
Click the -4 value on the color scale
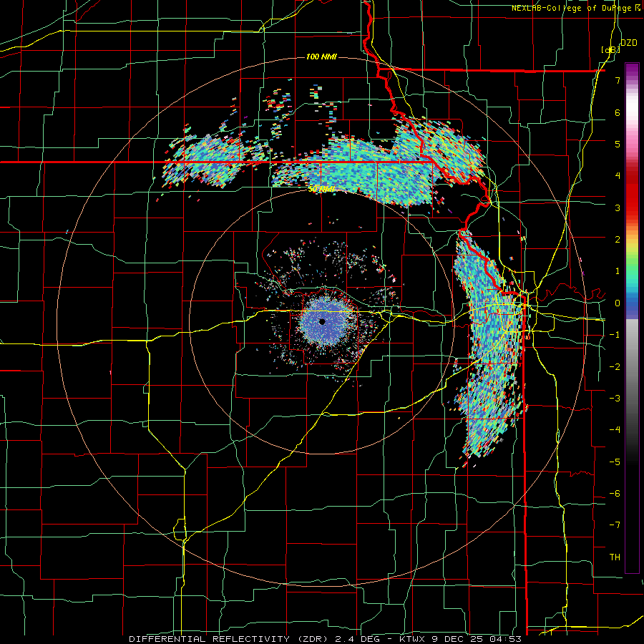(x=615, y=430)
